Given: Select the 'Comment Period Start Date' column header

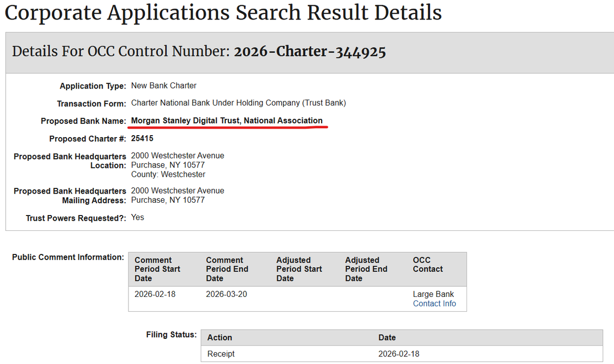Looking at the screenshot, I should coord(157,269).
